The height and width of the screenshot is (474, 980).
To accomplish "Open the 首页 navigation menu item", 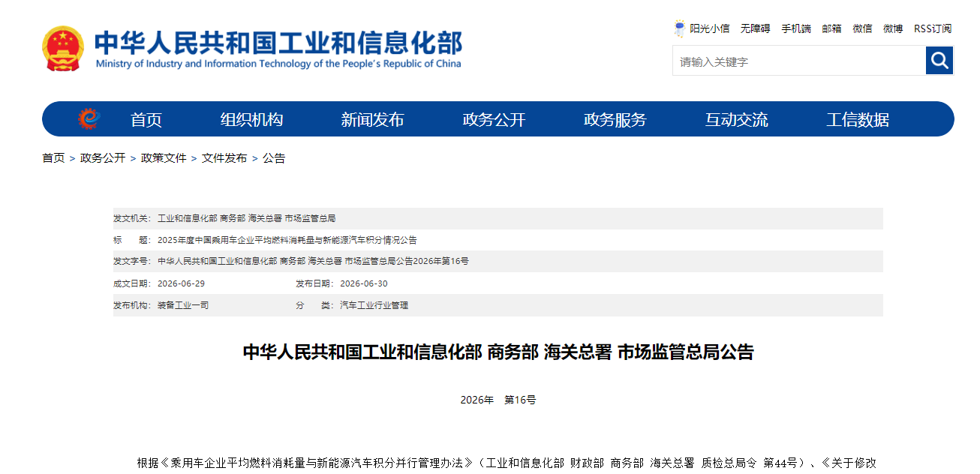I will [x=146, y=119].
